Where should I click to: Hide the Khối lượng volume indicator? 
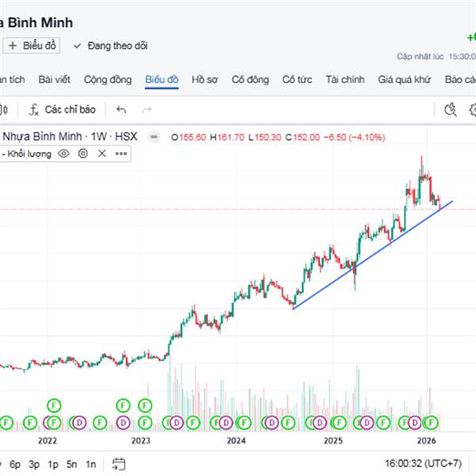pyautogui.click(x=64, y=154)
